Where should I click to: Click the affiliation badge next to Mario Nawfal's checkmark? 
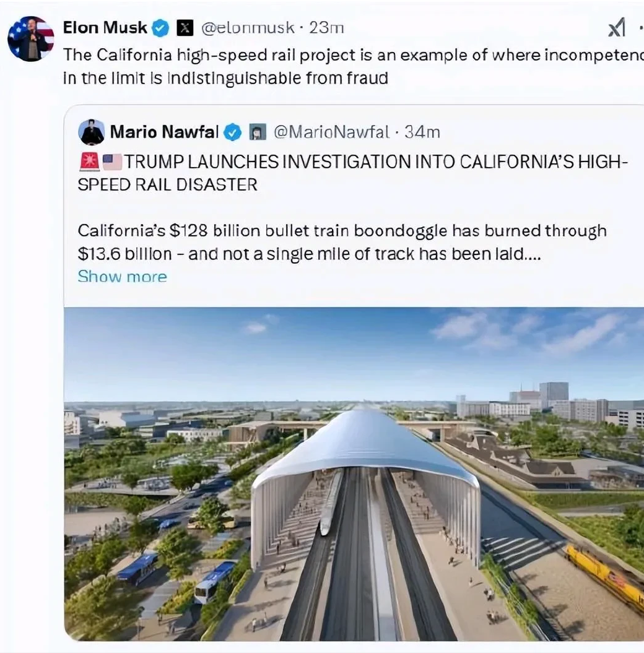tap(257, 132)
